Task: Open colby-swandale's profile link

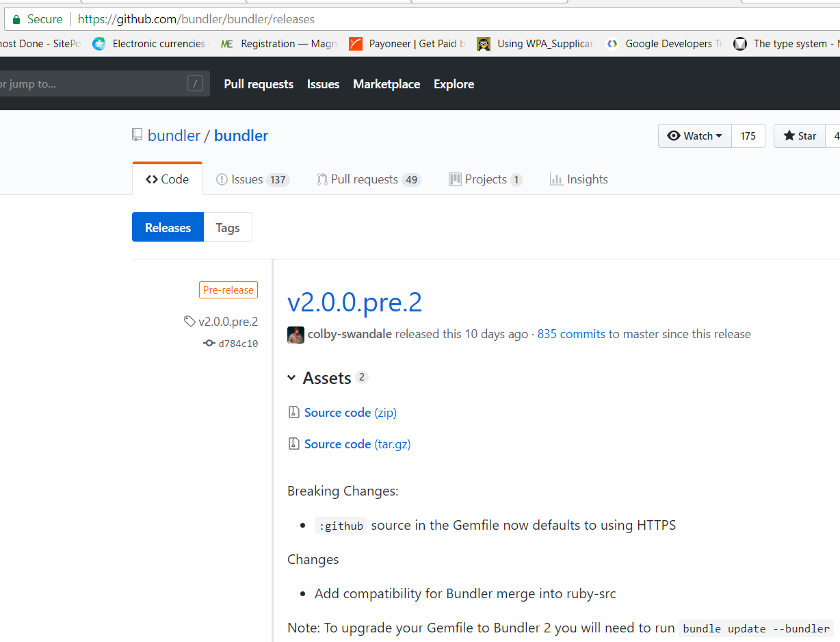Action: [x=350, y=334]
